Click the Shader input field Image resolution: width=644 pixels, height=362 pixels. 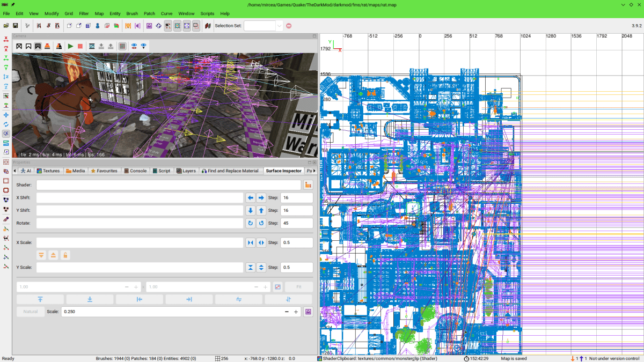point(169,185)
